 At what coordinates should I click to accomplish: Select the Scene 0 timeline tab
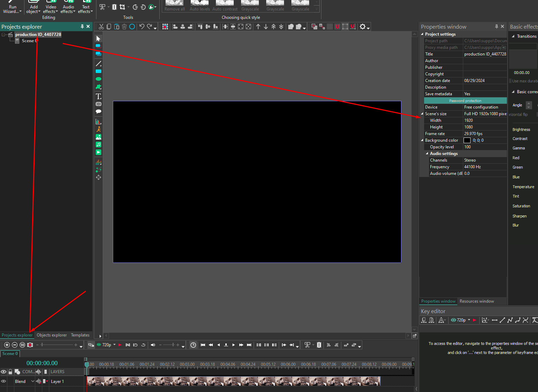click(x=10, y=354)
